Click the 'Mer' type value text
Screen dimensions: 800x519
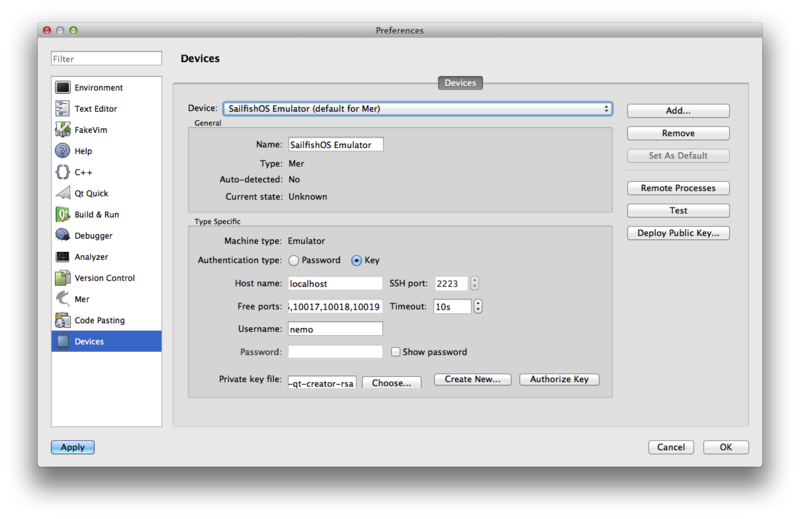[x=296, y=164]
